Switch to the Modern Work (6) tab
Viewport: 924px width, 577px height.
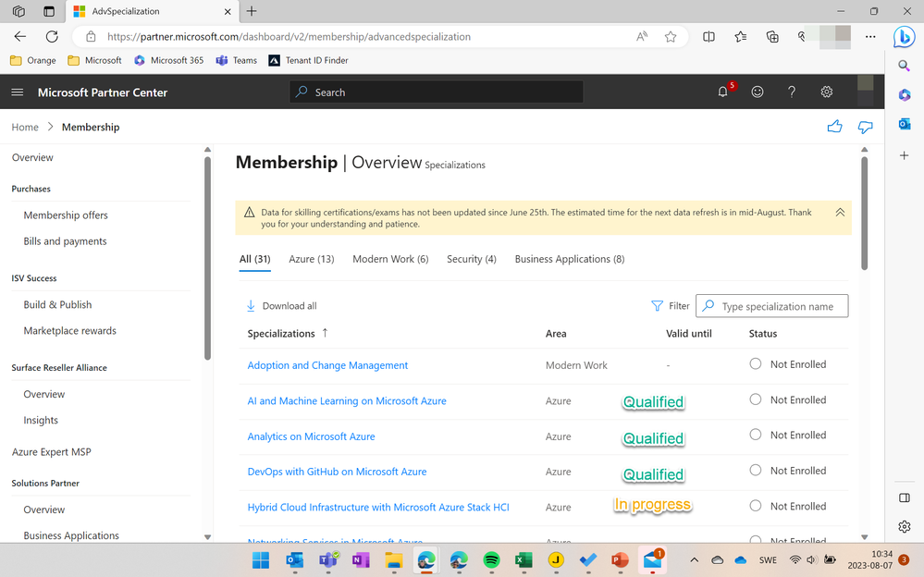(x=390, y=259)
